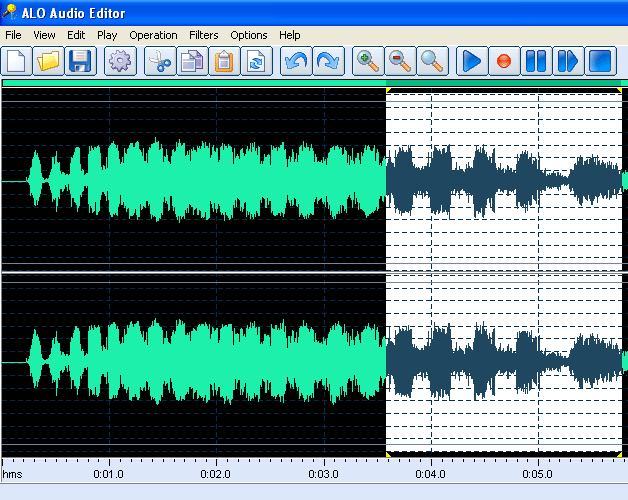Click the play-from-cursor button beside Pause
The height and width of the screenshot is (500, 628).
[568, 61]
